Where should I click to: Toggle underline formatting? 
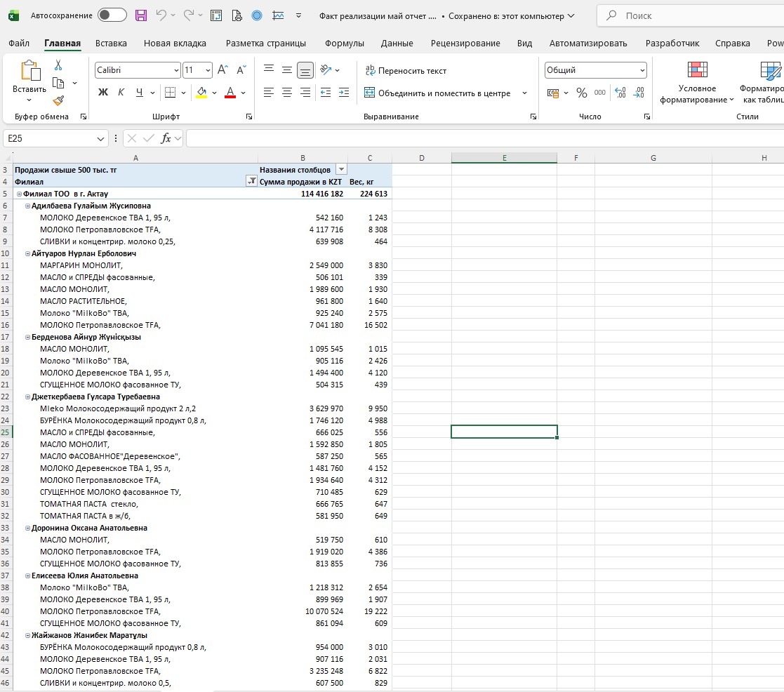(140, 93)
